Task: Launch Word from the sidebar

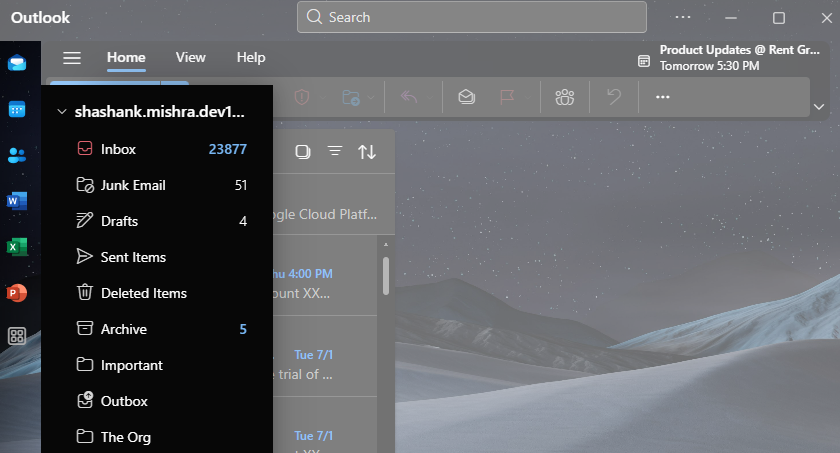Action: [x=17, y=201]
